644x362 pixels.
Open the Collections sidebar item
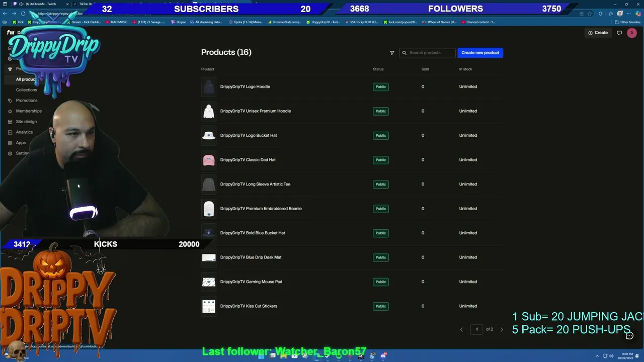(x=26, y=90)
